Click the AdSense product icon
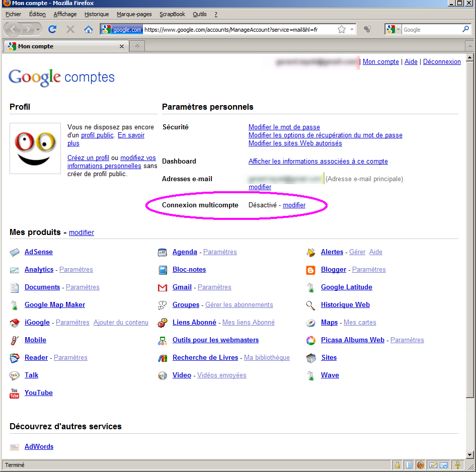The height and width of the screenshot is (472, 476). (x=15, y=252)
